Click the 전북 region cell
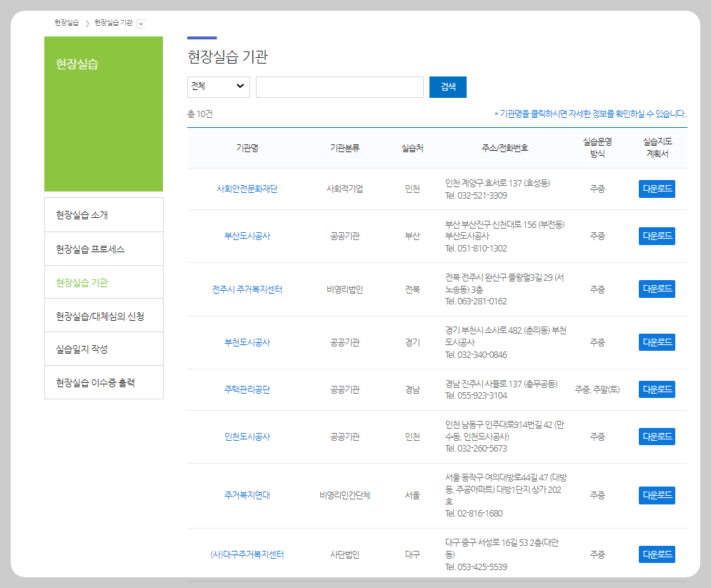711x588 pixels. (412, 289)
